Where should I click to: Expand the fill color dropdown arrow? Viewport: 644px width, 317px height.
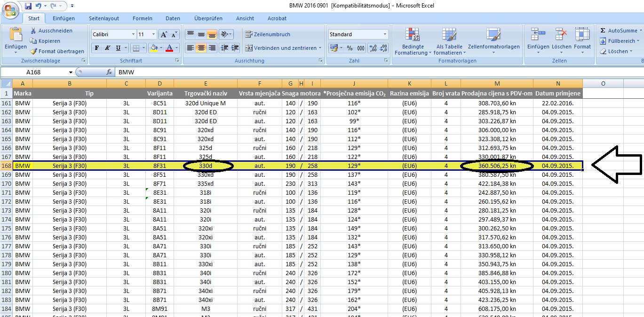point(161,48)
